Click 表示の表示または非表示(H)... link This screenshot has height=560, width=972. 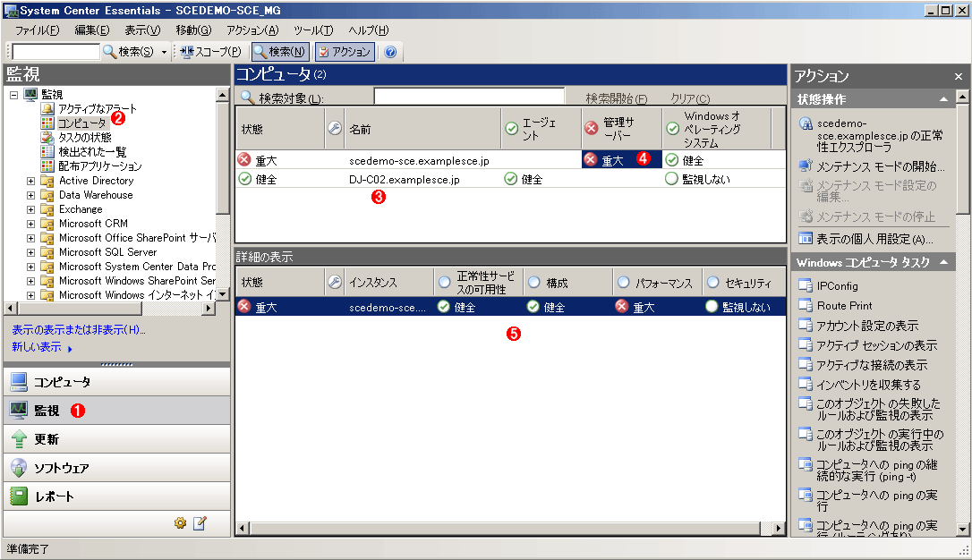[79, 330]
